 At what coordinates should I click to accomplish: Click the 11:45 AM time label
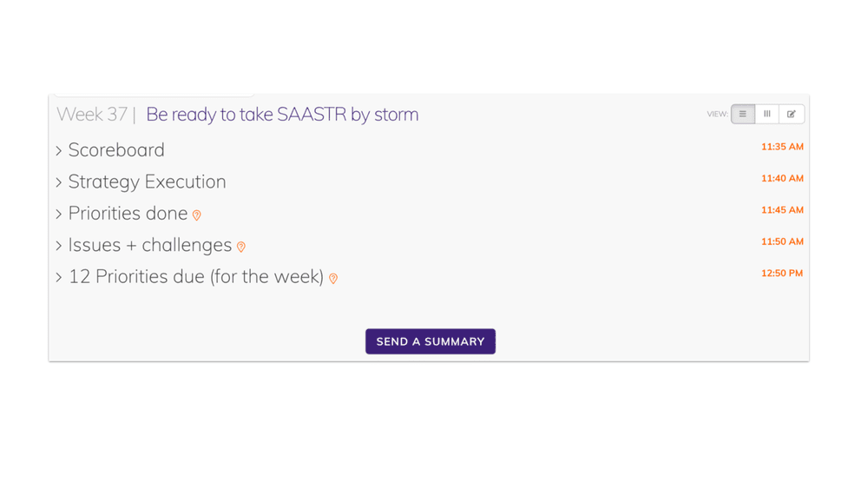point(782,210)
